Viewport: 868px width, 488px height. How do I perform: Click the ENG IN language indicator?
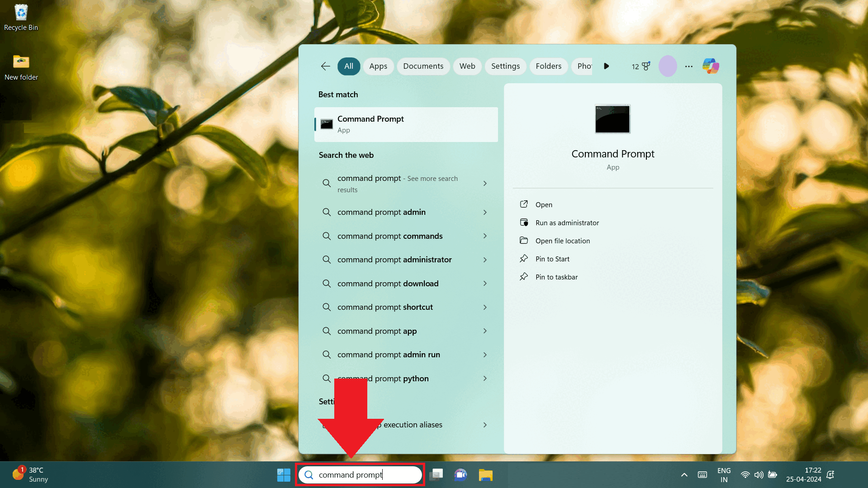pyautogui.click(x=724, y=474)
